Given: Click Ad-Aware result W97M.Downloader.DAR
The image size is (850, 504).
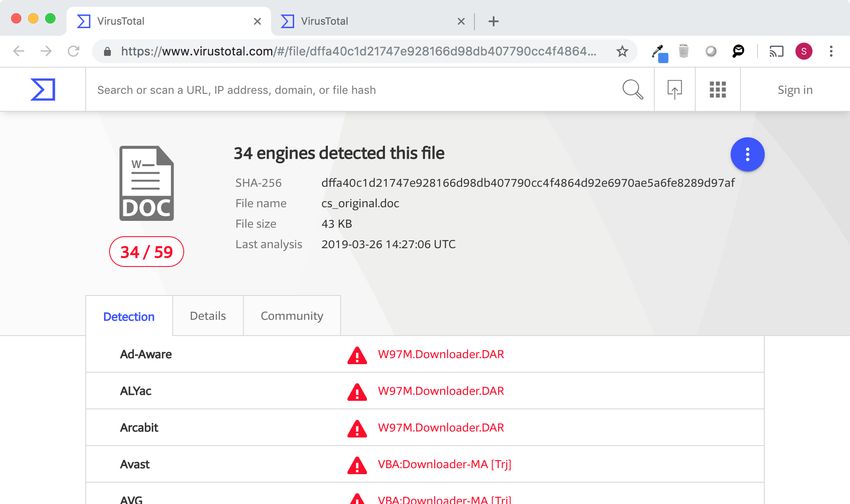Looking at the screenshot, I should click(x=441, y=354).
